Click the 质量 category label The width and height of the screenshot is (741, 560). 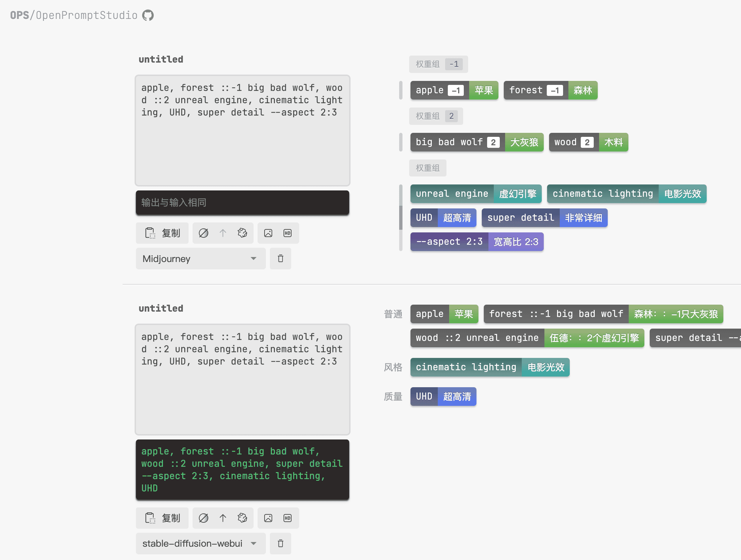coord(393,397)
